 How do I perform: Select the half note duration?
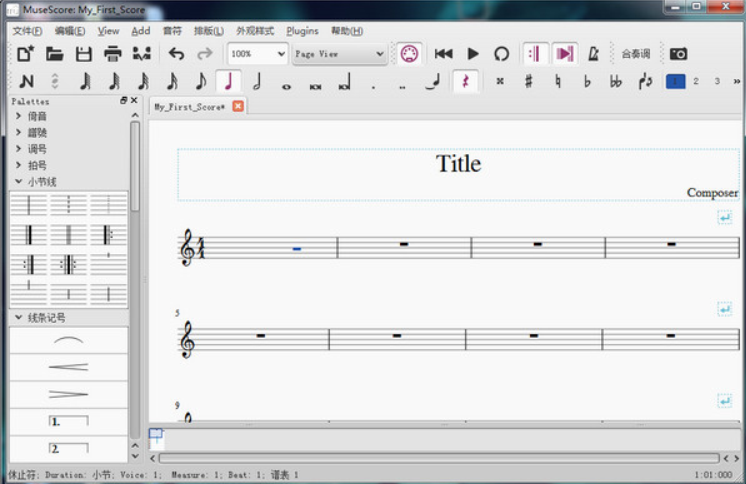coord(257,81)
